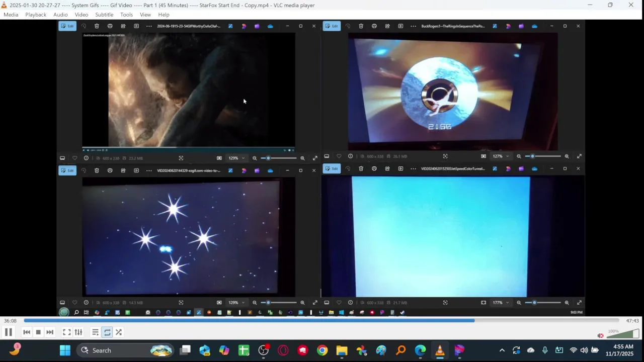Adjust zoom slider in BuckRogers1 window
This screenshot has width=644, height=362.
click(542, 156)
